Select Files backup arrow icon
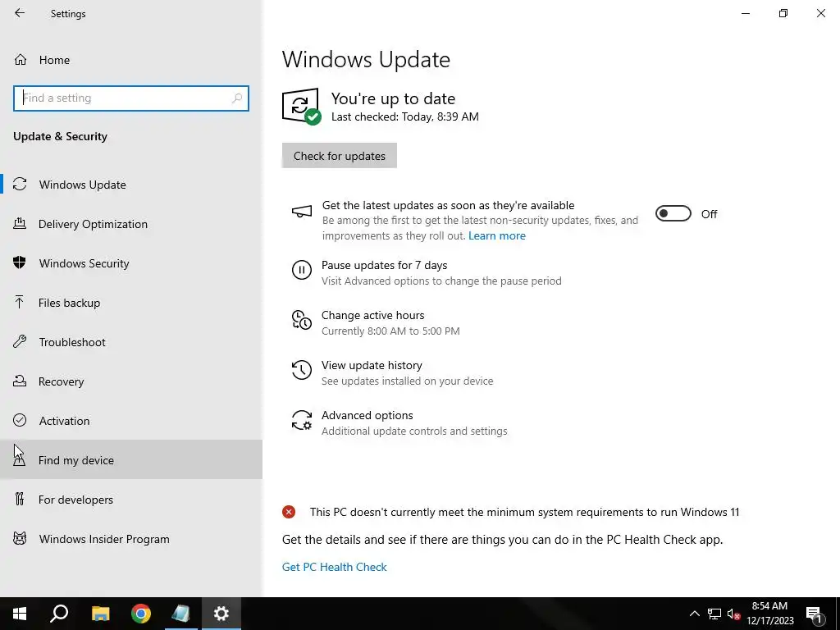 pos(20,302)
